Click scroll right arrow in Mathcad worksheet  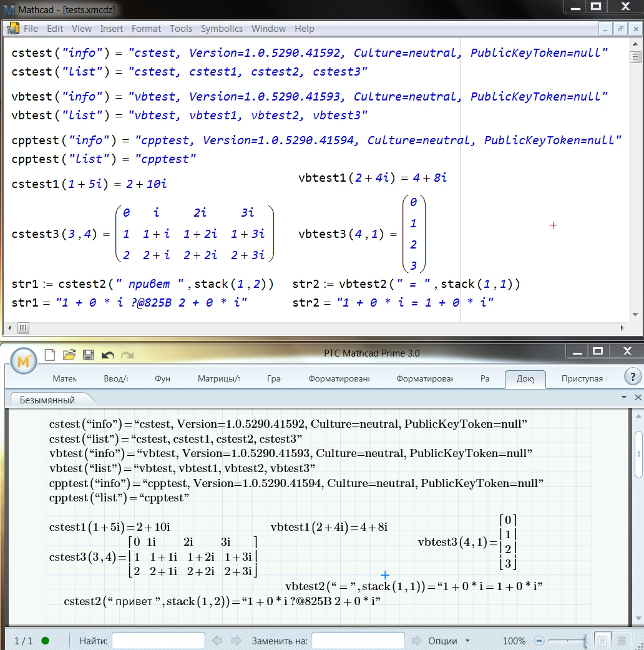pyautogui.click(x=622, y=328)
